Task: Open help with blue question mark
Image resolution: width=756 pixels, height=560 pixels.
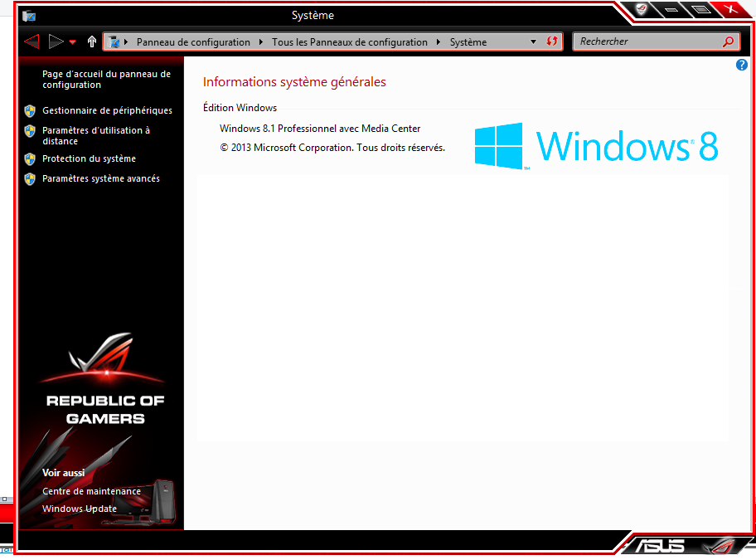Action: point(742,65)
